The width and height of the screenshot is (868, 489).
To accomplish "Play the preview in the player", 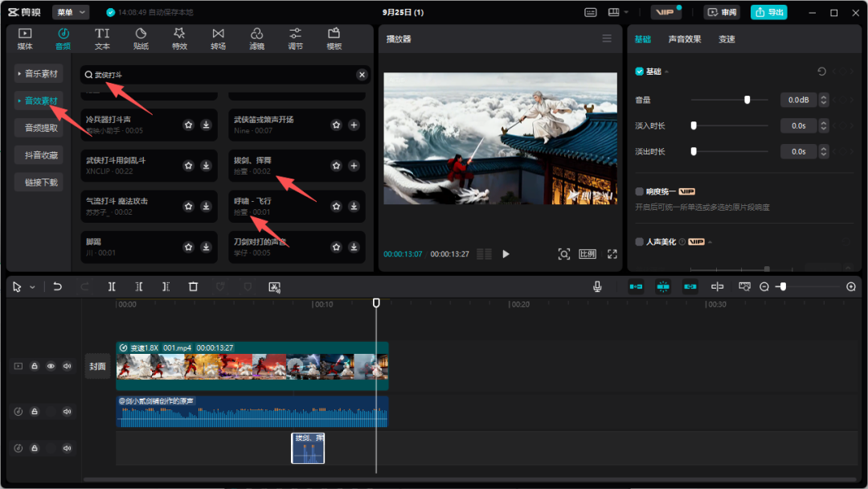I will (506, 254).
